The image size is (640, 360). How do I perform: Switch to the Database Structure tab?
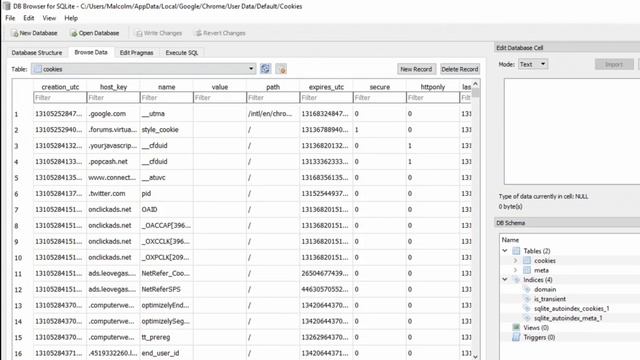37,53
